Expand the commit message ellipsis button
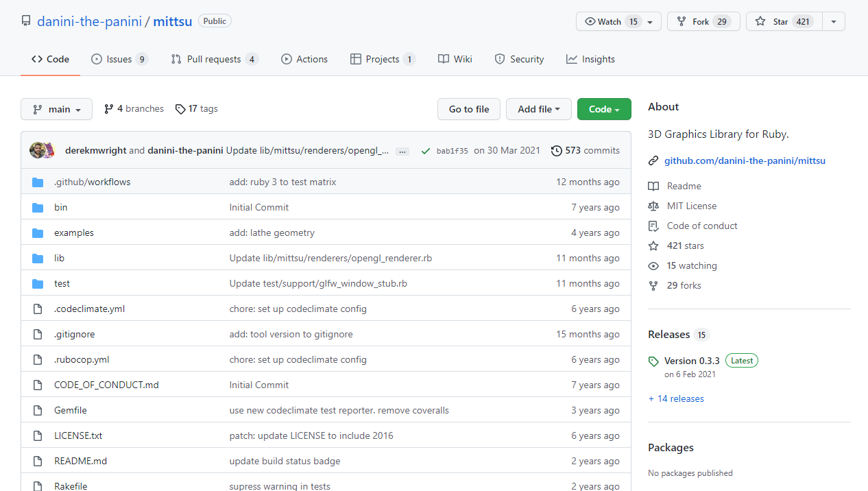This screenshot has width=868, height=491. pyautogui.click(x=402, y=151)
